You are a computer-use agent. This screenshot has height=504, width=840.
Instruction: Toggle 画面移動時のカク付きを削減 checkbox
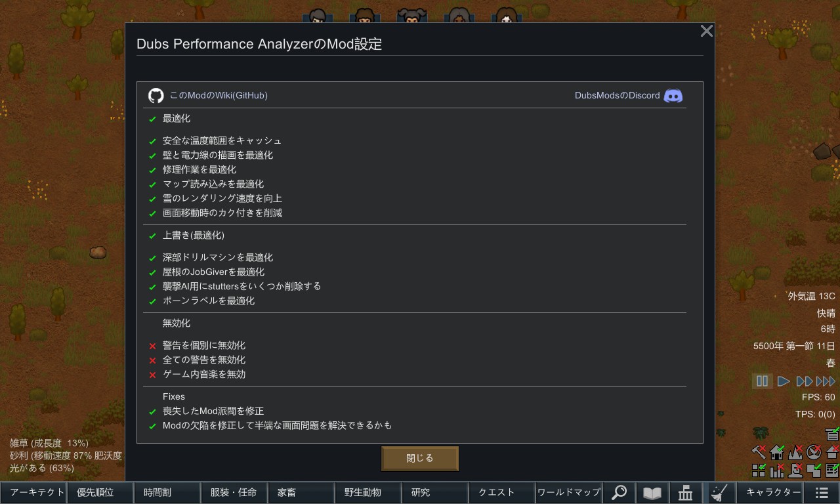[152, 214]
